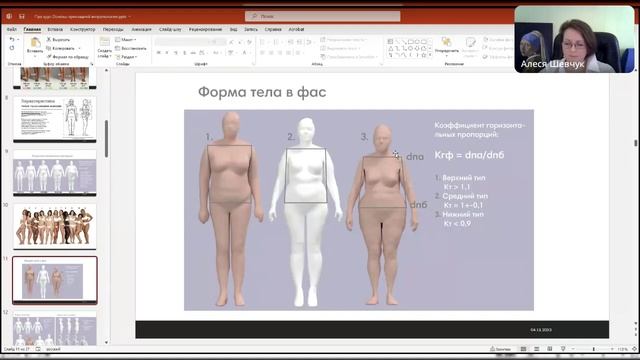This screenshot has width=640, height=360.
Task: Open the Copy dropdown arrow
Action: pyautogui.click(x=79, y=48)
